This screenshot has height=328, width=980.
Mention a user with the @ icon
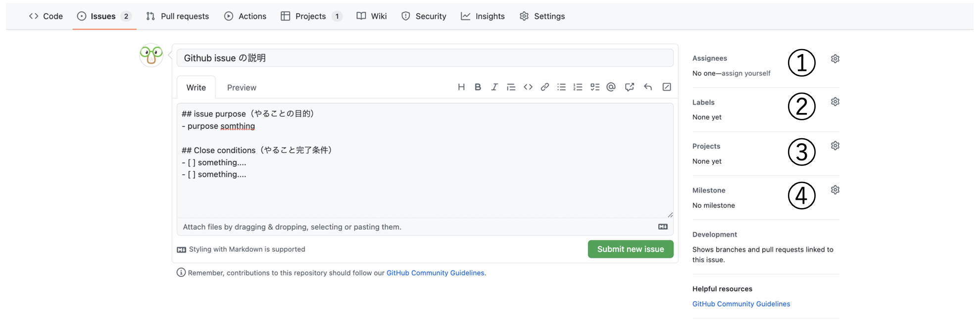[x=611, y=87]
